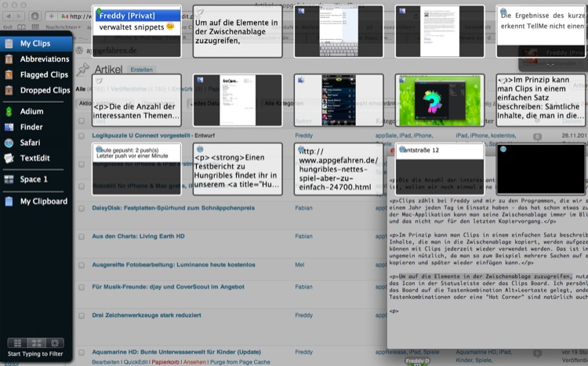Filter clips by Safari
Viewport: 588px width, 366px height.
pyautogui.click(x=30, y=143)
